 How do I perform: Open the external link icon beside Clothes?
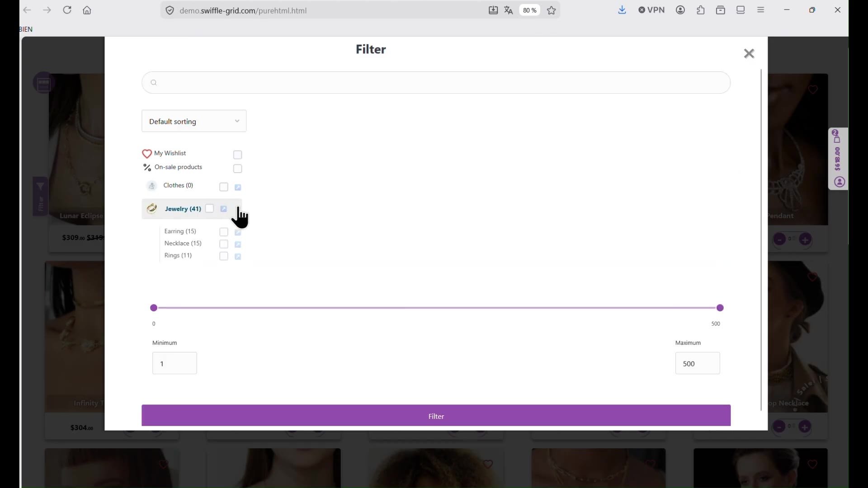pos(239,188)
